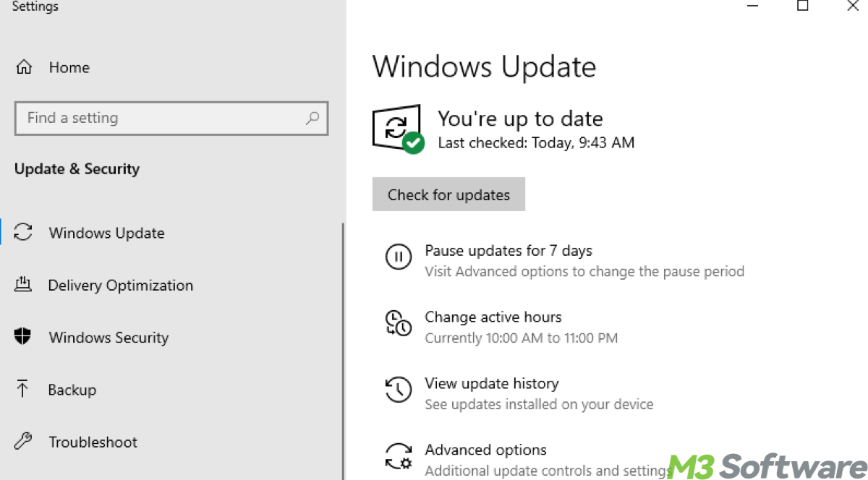
Task: Pause updates for 7 days
Action: click(509, 251)
